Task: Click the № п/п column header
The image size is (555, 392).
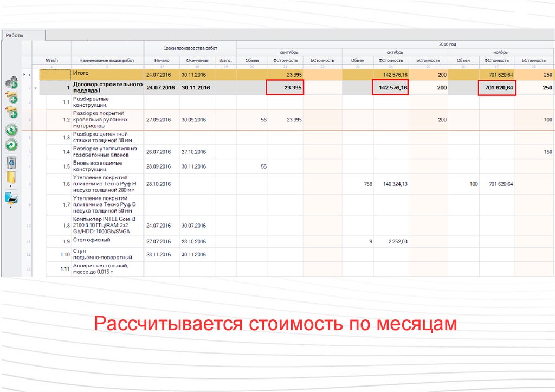Action: [x=51, y=61]
